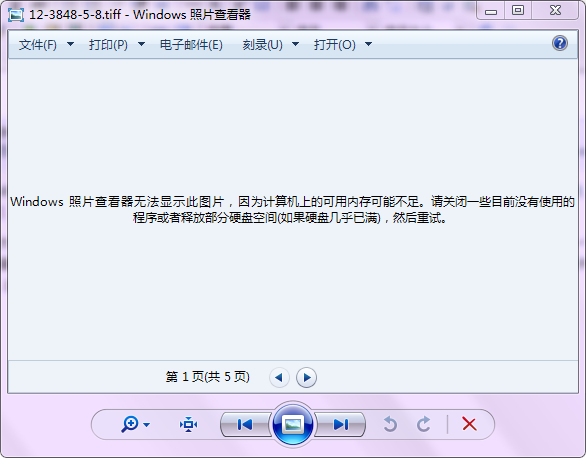This screenshot has height=458, width=586.
Task: Expand the 打开(O) dropdown arrow
Action: tap(368, 44)
